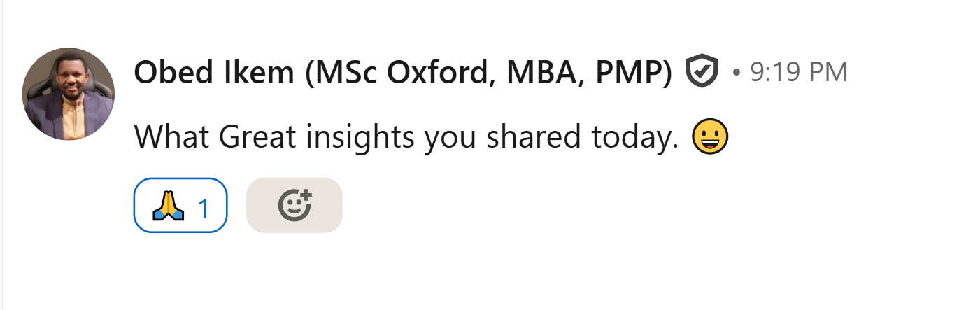Click the word "Great" in the message
This screenshot has height=310, width=980.
[260, 137]
